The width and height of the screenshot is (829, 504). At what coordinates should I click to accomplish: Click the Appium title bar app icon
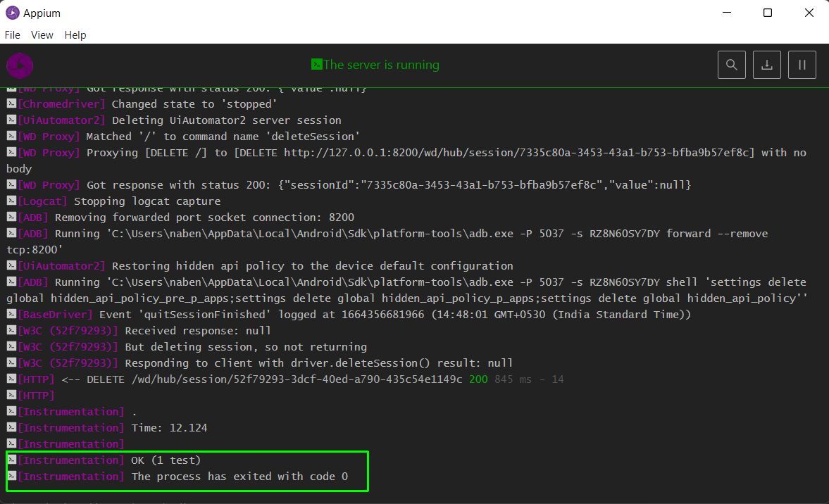(x=12, y=13)
